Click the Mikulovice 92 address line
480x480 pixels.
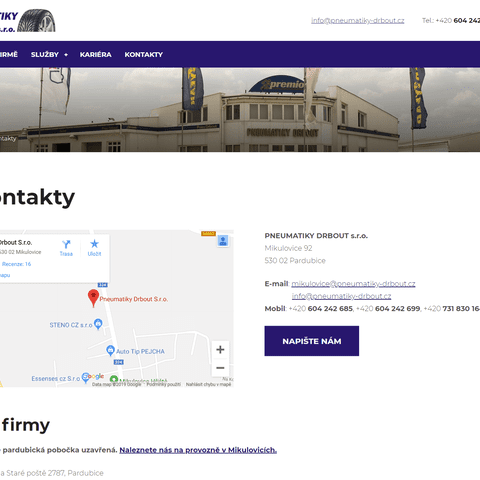288,248
